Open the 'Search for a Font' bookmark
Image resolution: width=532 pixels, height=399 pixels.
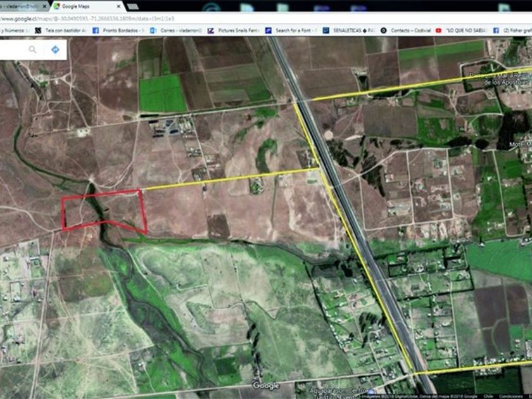[x=290, y=30]
